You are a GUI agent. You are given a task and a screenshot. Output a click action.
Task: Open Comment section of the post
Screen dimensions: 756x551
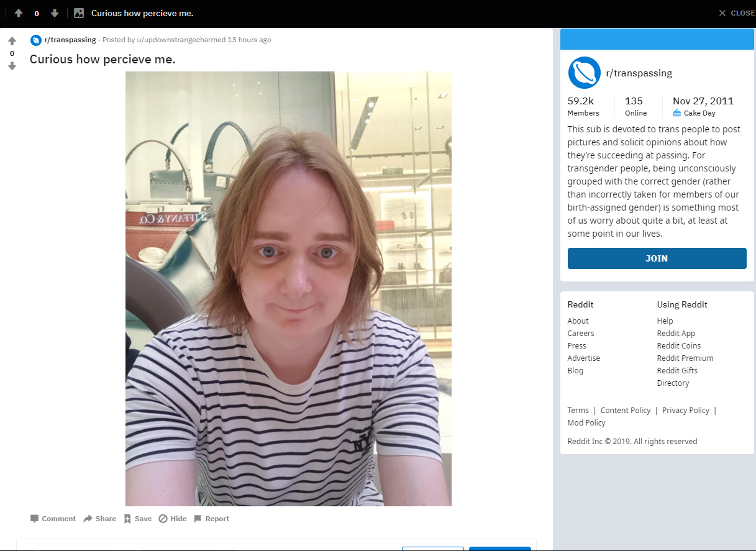point(53,519)
